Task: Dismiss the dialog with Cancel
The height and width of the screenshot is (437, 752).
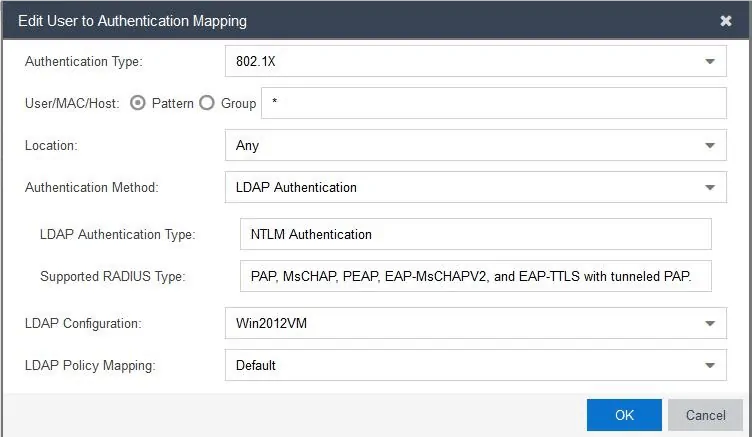Action: (x=705, y=415)
